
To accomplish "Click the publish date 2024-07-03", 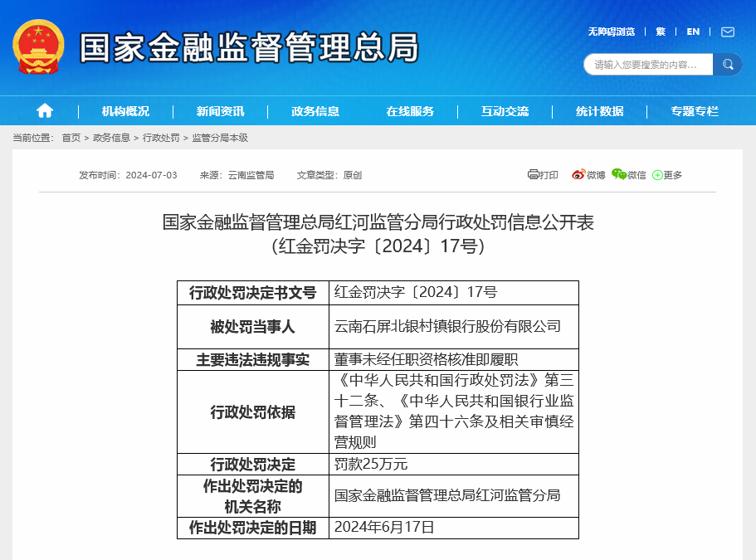I will pyautogui.click(x=151, y=175).
